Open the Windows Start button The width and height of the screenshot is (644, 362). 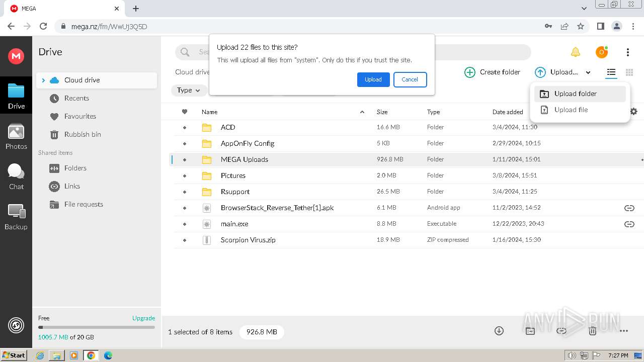click(x=14, y=355)
